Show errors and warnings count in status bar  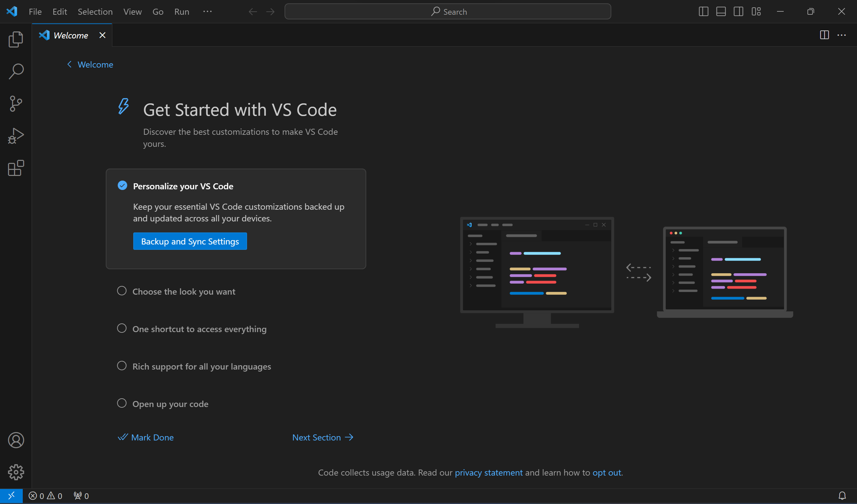(x=45, y=496)
